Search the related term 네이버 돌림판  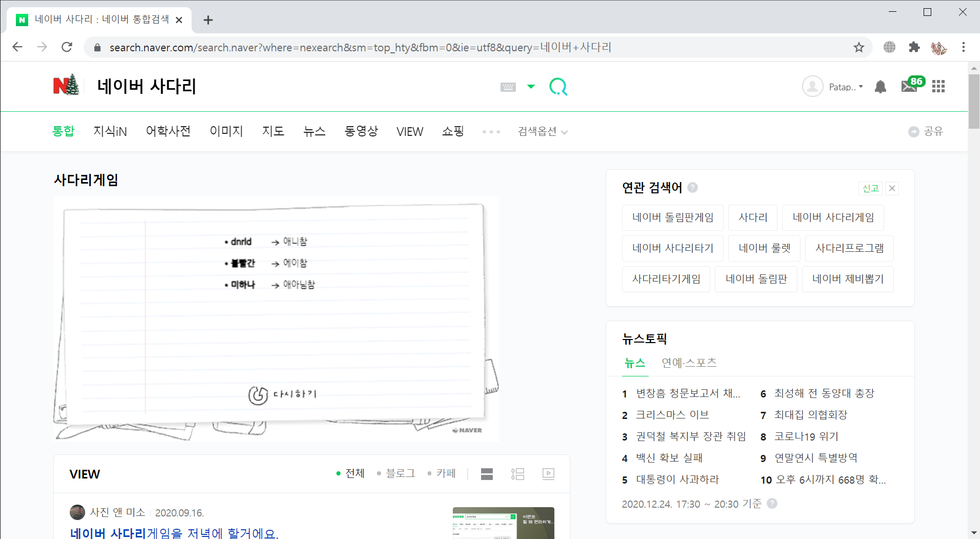756,279
